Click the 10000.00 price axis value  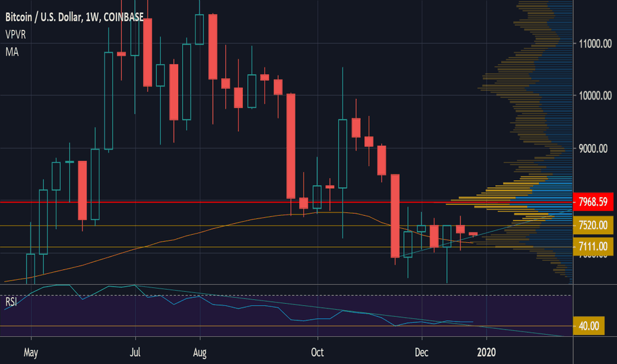tap(595, 95)
